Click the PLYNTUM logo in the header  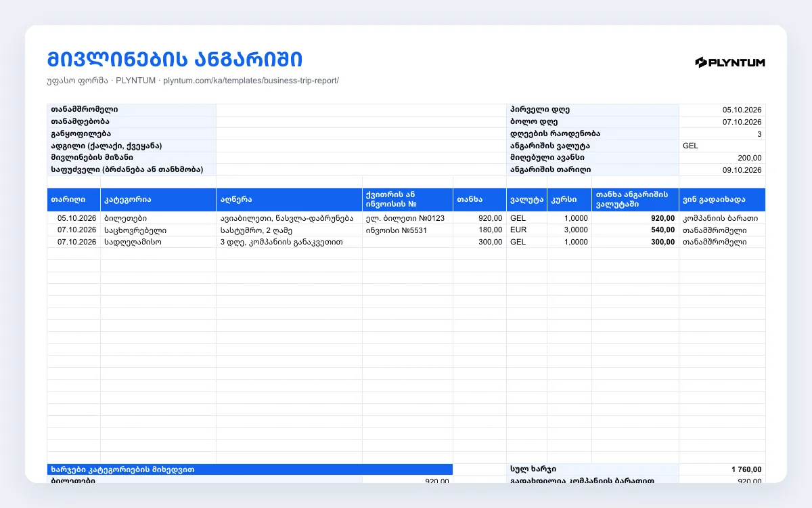pos(730,62)
